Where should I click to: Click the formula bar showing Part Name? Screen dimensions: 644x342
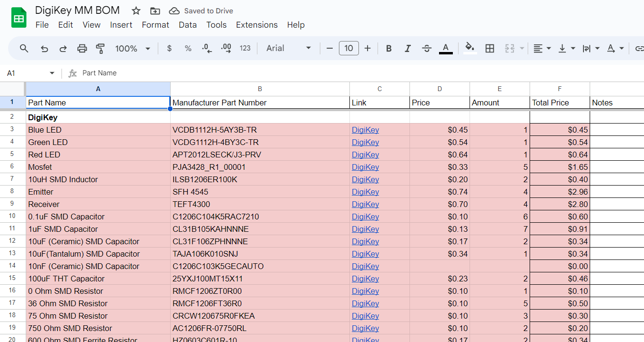pos(362,73)
